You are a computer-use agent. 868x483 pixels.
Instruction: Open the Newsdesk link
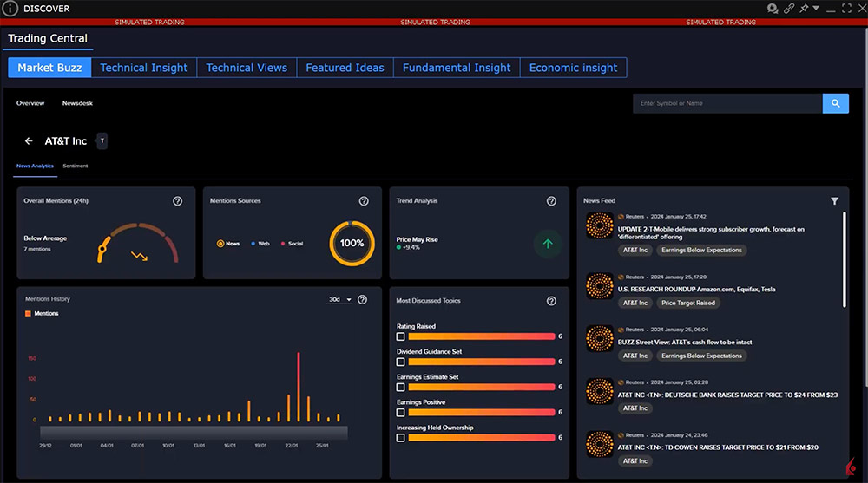point(77,103)
